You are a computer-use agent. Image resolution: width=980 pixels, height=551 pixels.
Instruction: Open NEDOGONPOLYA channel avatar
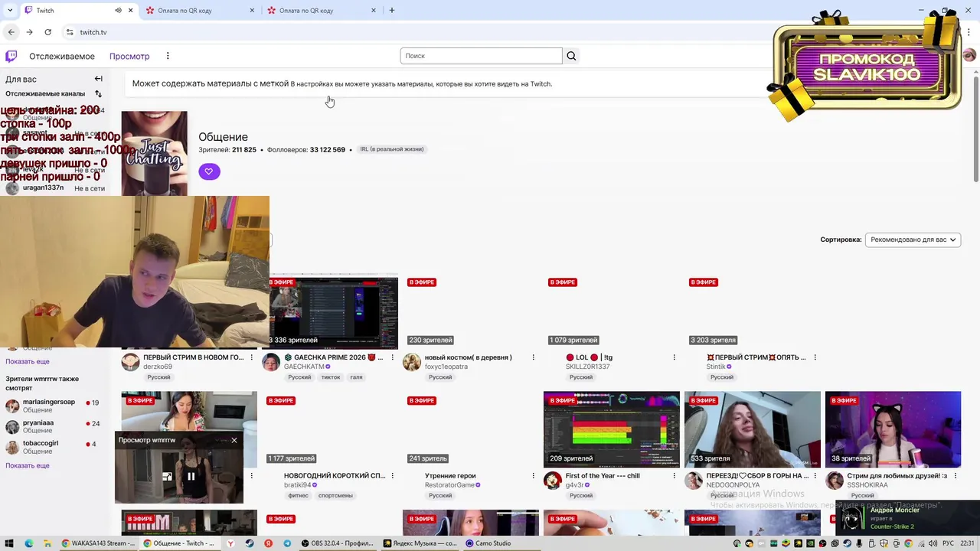pos(694,481)
